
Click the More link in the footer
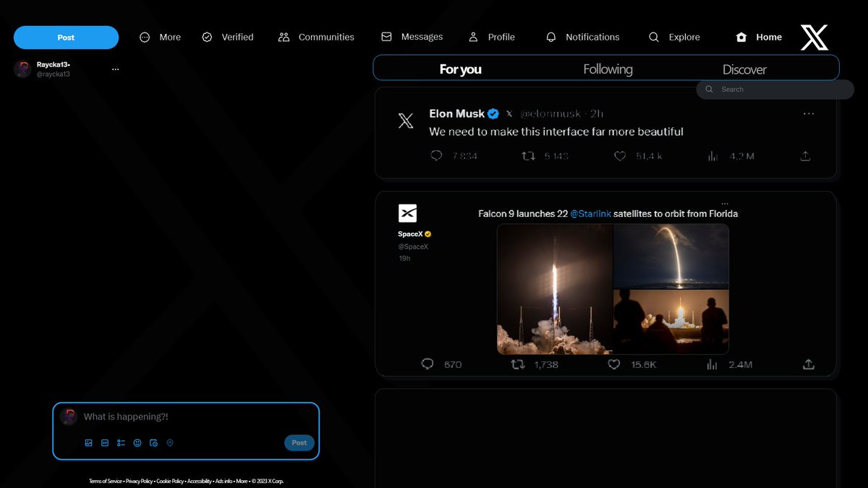pos(242,481)
